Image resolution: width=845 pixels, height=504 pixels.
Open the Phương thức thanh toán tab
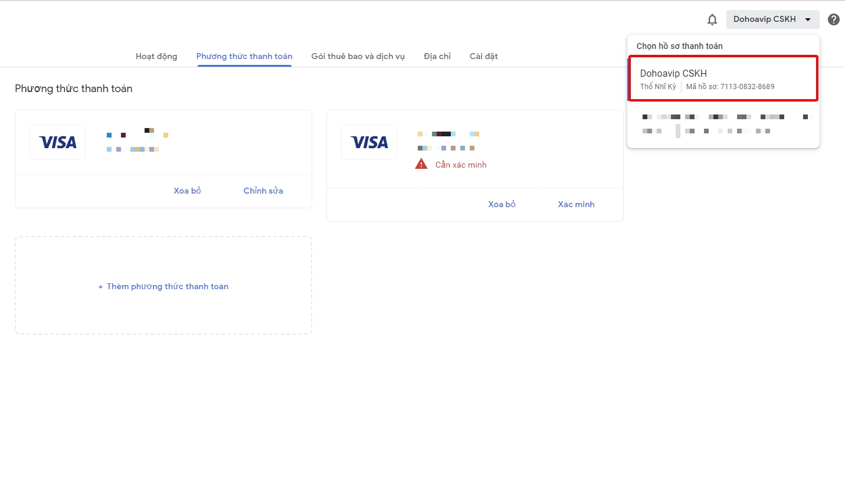[x=244, y=56]
